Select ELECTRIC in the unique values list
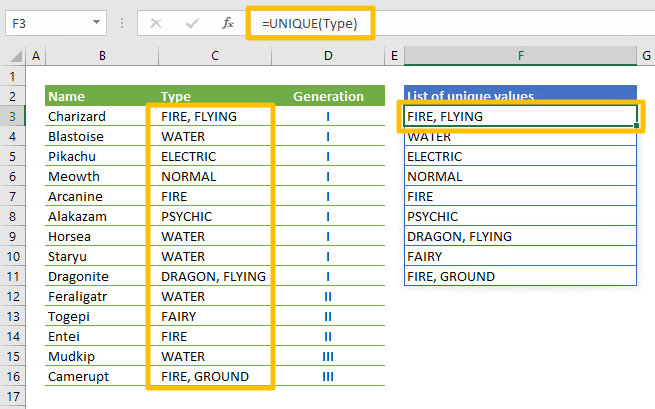Screen dimensions: 655x409 pos(520,157)
